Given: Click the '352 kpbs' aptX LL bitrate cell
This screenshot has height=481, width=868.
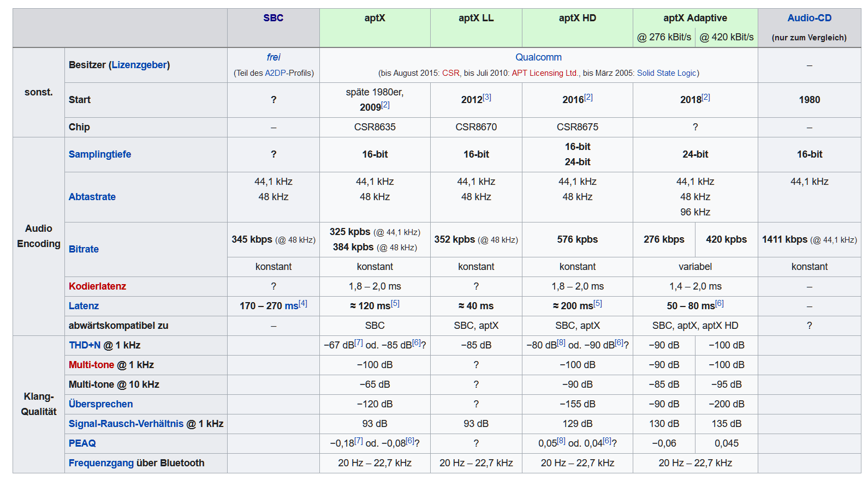Looking at the screenshot, I should 476,239.
